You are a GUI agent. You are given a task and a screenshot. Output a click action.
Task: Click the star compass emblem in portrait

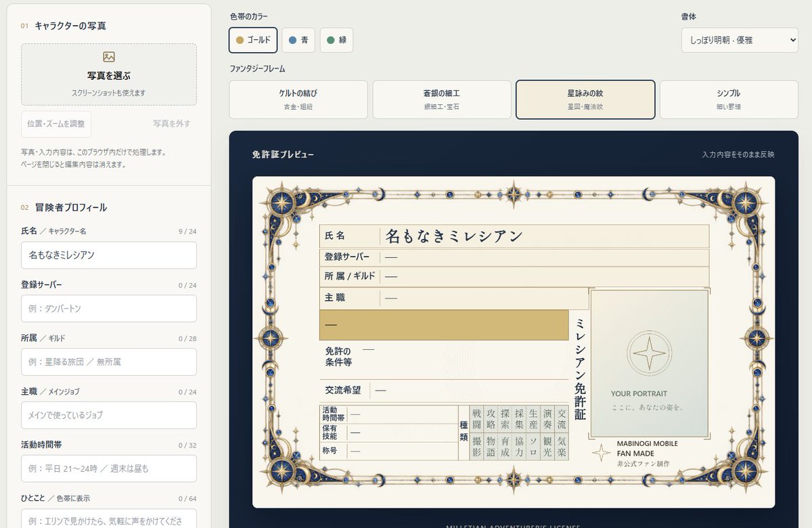(649, 353)
